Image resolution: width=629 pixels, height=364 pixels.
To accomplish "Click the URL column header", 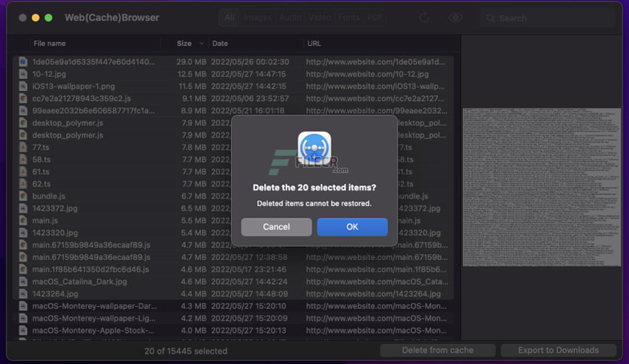I will [x=314, y=44].
